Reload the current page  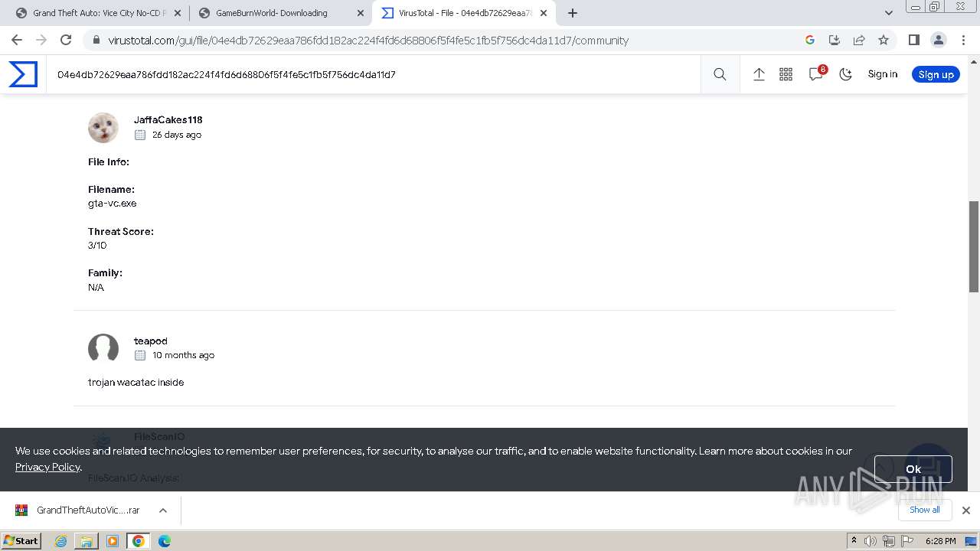click(x=66, y=40)
